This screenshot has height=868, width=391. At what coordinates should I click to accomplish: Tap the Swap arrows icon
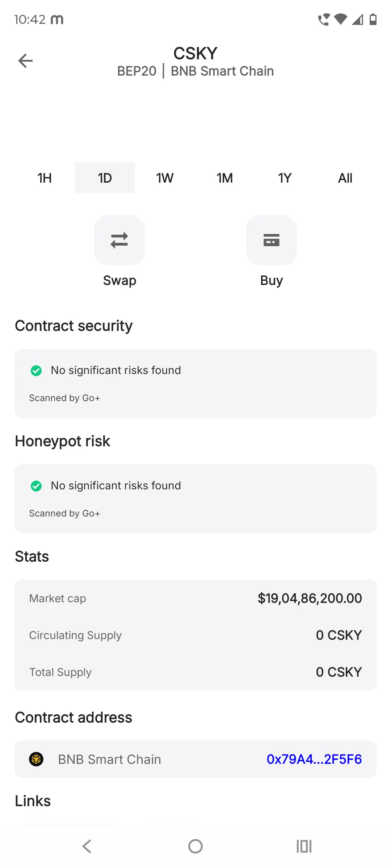click(119, 240)
